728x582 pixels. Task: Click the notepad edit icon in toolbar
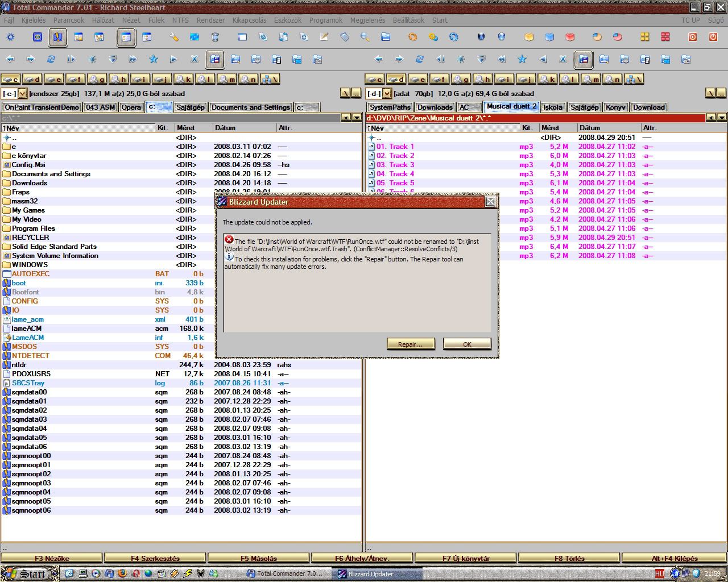pyautogui.click(x=324, y=38)
